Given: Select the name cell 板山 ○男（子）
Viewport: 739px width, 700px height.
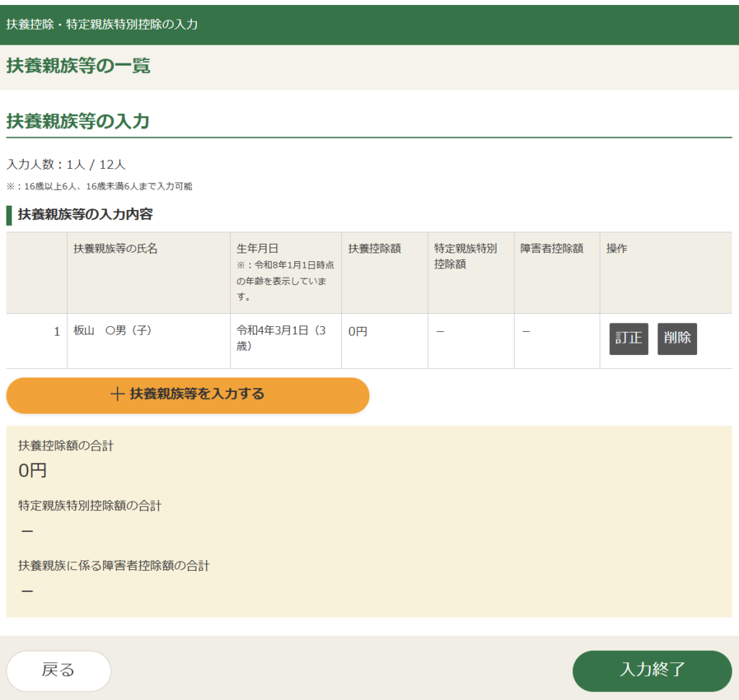Looking at the screenshot, I should [x=113, y=331].
